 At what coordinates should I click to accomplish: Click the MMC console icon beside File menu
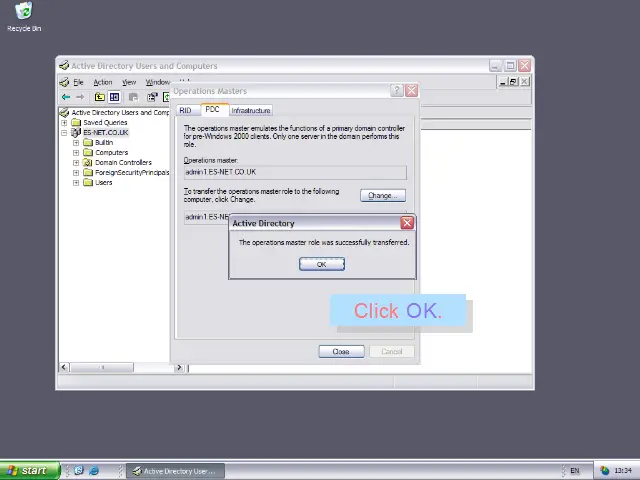(x=64, y=82)
